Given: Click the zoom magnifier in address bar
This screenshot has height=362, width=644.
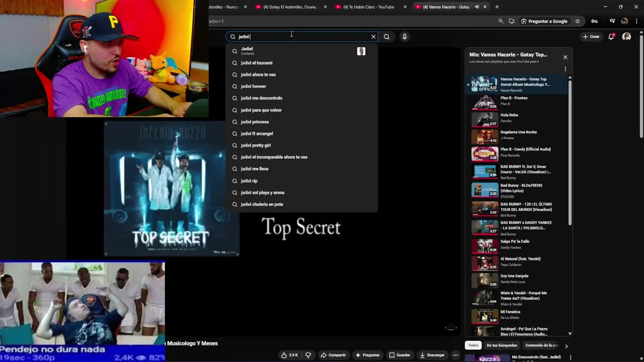Looking at the screenshot, I should point(501,21).
